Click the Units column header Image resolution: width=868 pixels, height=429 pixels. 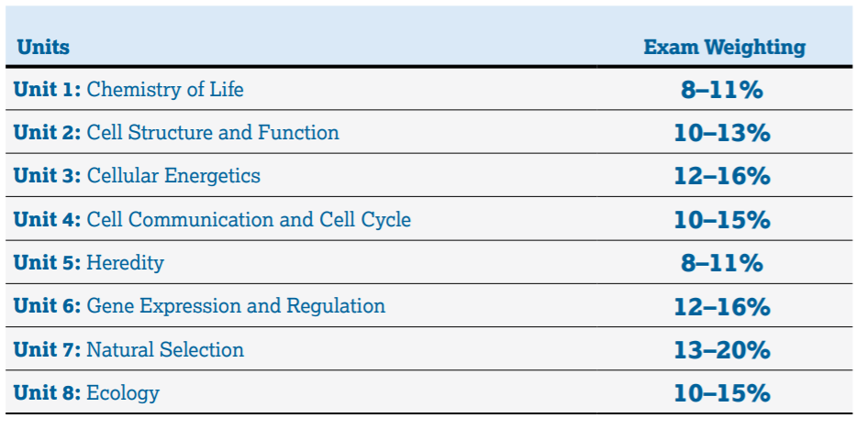43,48
